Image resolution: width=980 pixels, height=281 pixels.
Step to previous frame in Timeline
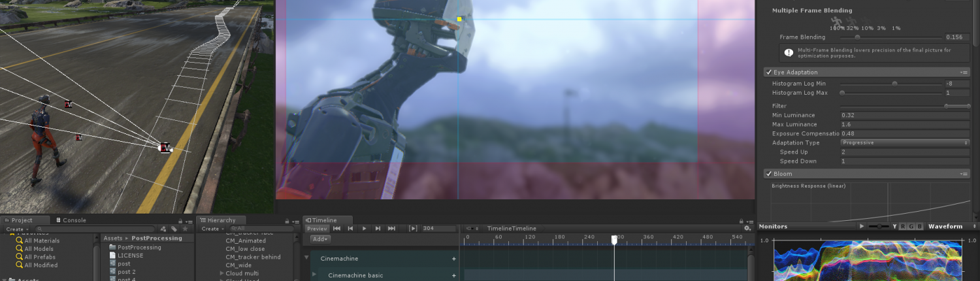[351, 229]
